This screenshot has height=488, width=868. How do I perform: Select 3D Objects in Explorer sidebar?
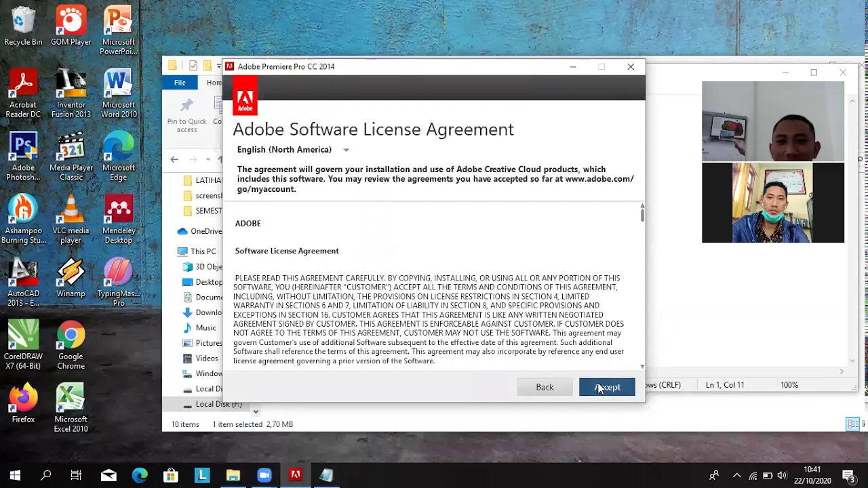pos(202,267)
